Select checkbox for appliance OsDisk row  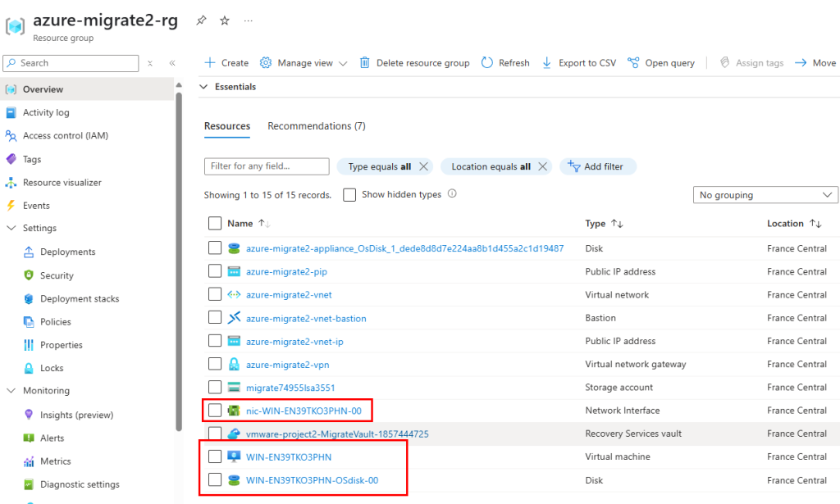coord(215,247)
